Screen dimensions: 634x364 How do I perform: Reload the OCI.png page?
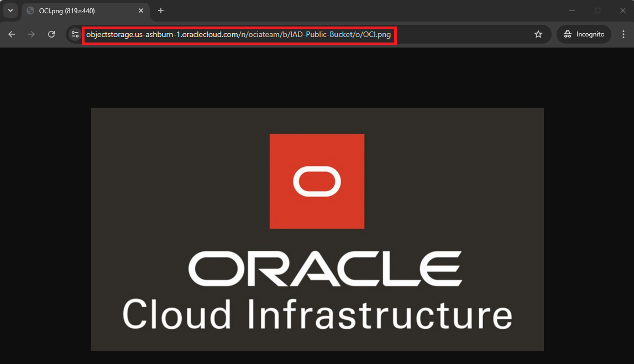tap(51, 34)
